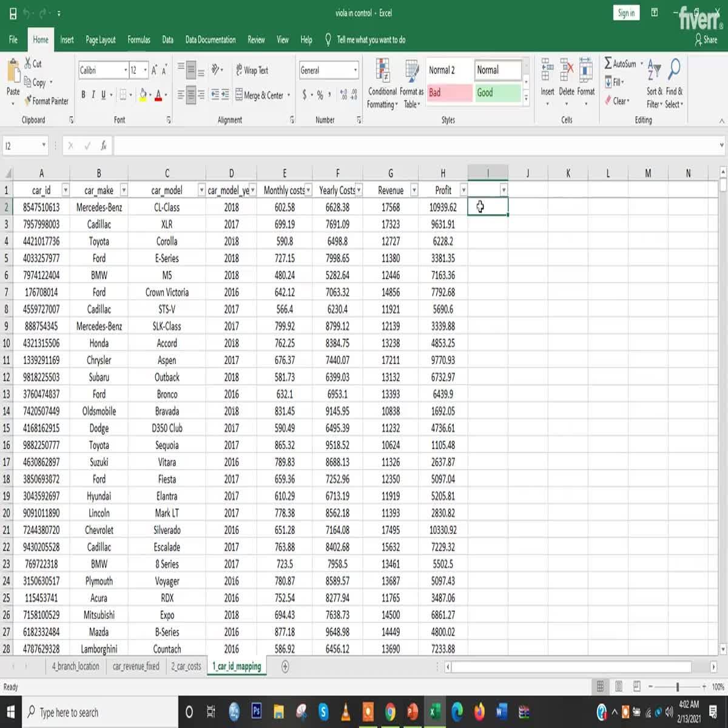
Task: Click the Bold formatting icon
Action: (x=83, y=95)
